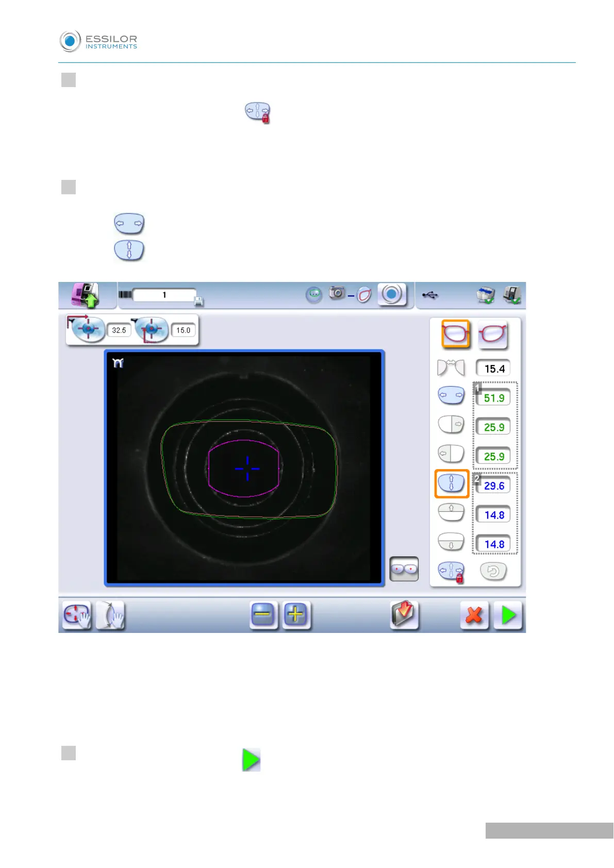This screenshot has width=614, height=868.
Task: Click the camera view of the lens shape
Action: point(244,468)
